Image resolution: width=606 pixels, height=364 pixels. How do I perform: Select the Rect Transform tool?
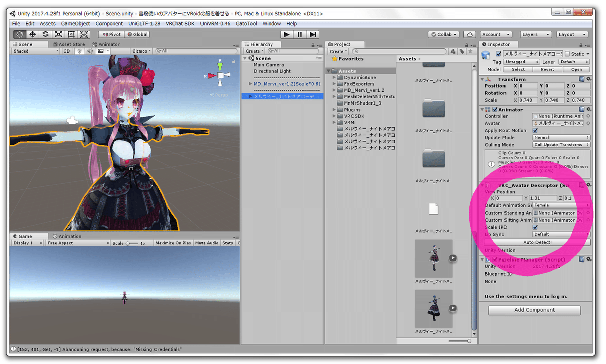pyautogui.click(x=71, y=34)
